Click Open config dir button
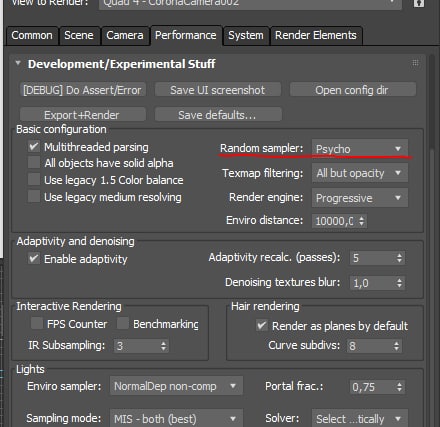Viewport: 440px width, 427px height. (352, 90)
